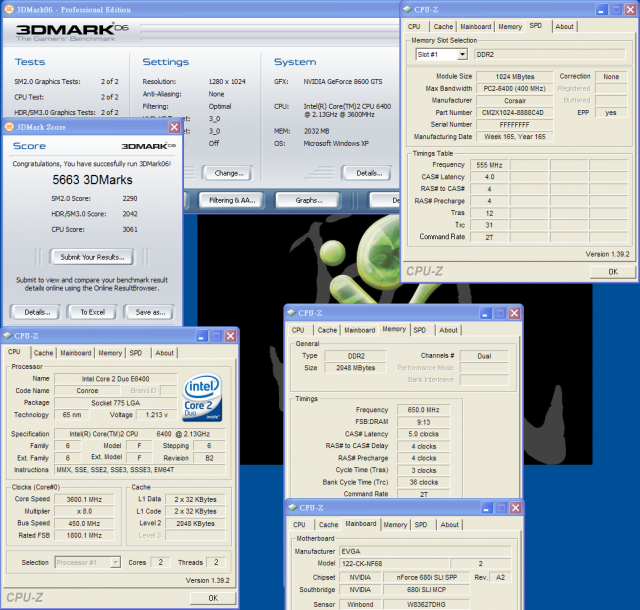640x610 pixels.
Task: Click the Instructions field MMX, SSE list
Action: point(140,470)
